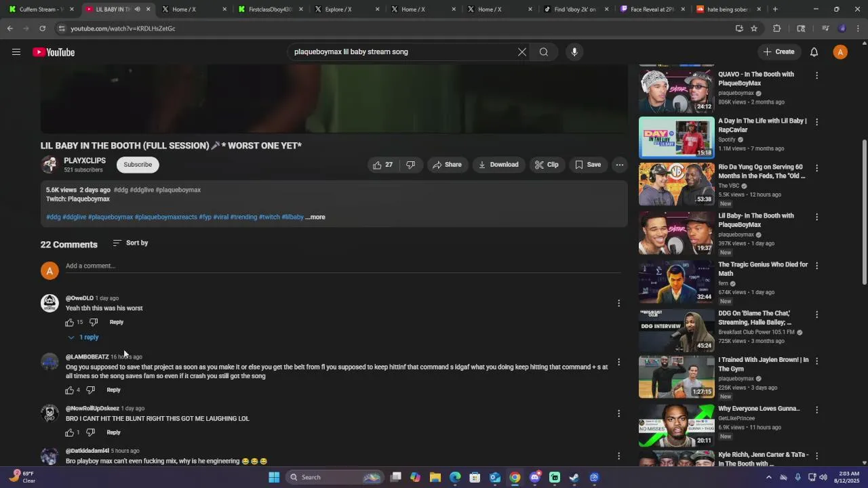The height and width of the screenshot is (488, 868).
Task: Create a clip of the video
Action: [x=547, y=165]
